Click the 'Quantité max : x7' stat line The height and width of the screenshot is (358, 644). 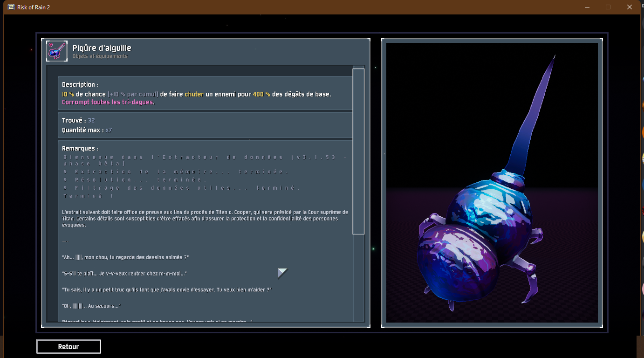pos(87,130)
